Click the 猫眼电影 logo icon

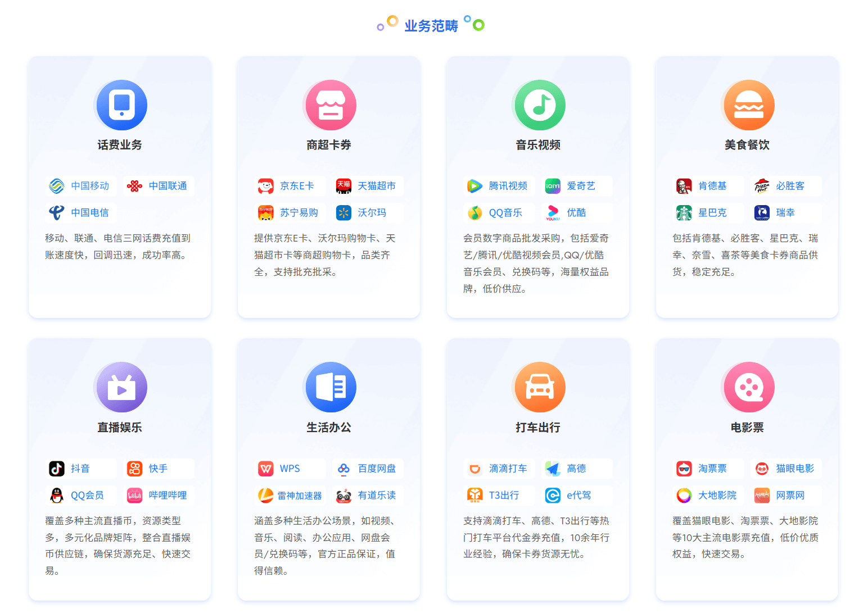click(x=762, y=469)
